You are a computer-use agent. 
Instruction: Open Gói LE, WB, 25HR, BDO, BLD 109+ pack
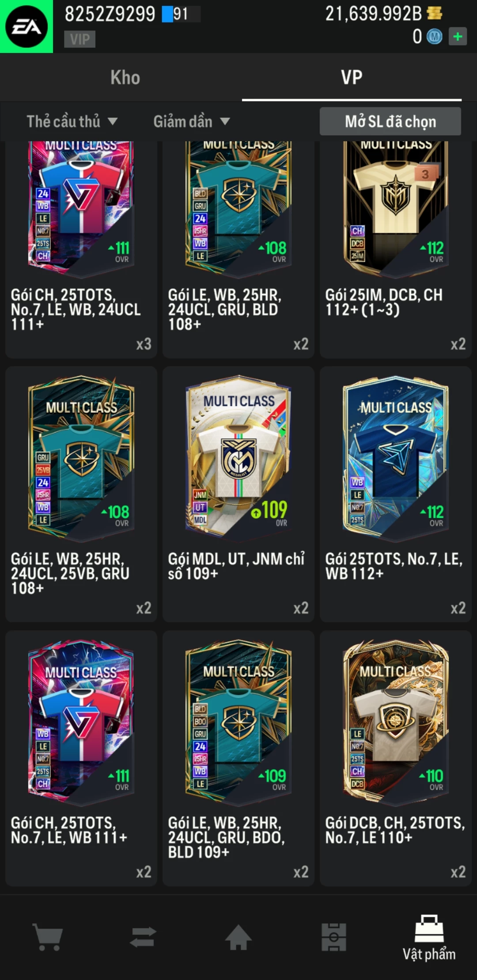238,758
